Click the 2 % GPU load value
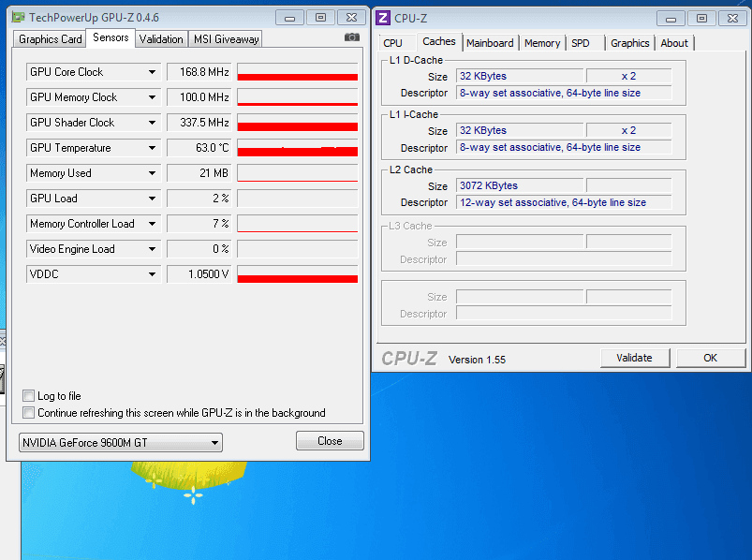Viewport: 752px width, 560px height. [199, 199]
